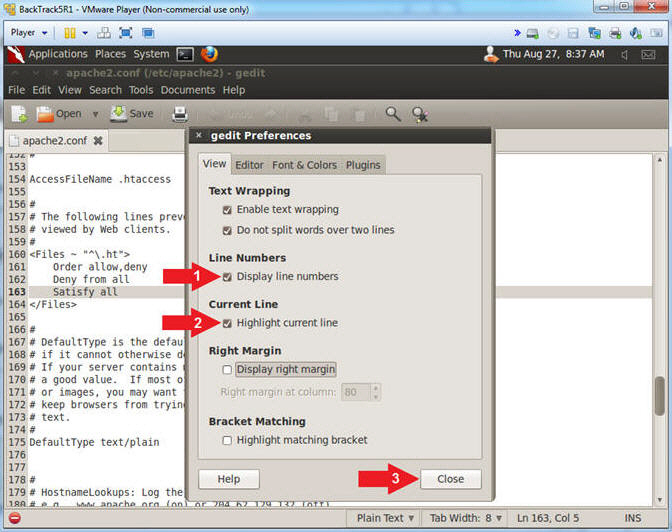Screen dimensions: 672x532
Task: Close the apache2.conf tab with X
Action: coord(98,141)
